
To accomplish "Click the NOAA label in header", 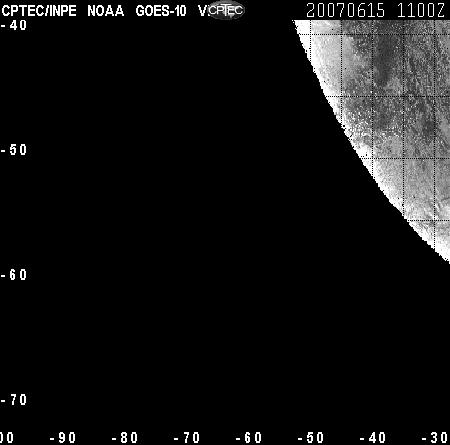I will (x=106, y=11).
